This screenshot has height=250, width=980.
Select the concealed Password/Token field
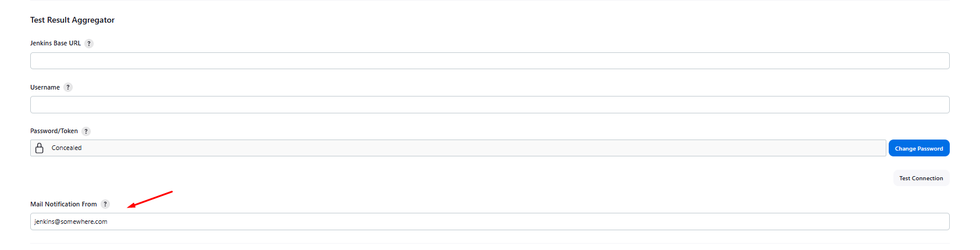(x=458, y=148)
